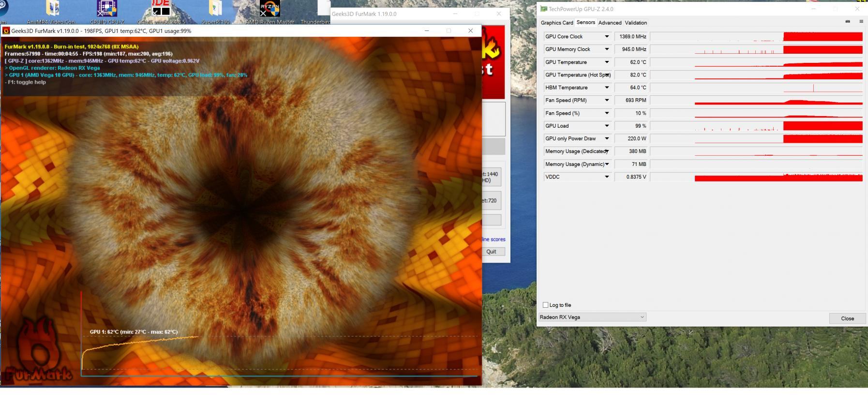Open the CPUID CPU-Z desktop shortcut
This screenshot has width=868, height=418.
click(107, 12)
